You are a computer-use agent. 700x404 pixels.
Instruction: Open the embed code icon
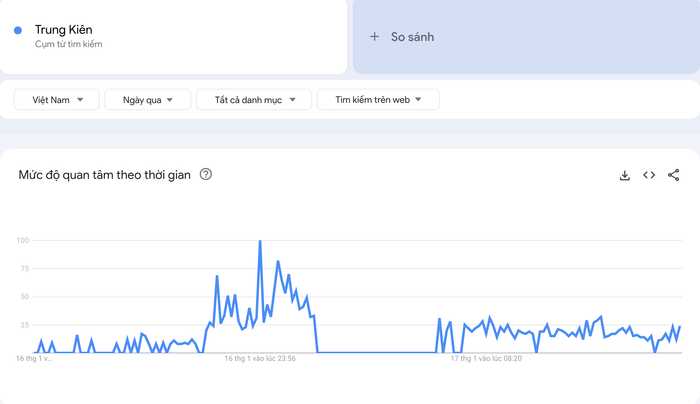[649, 175]
